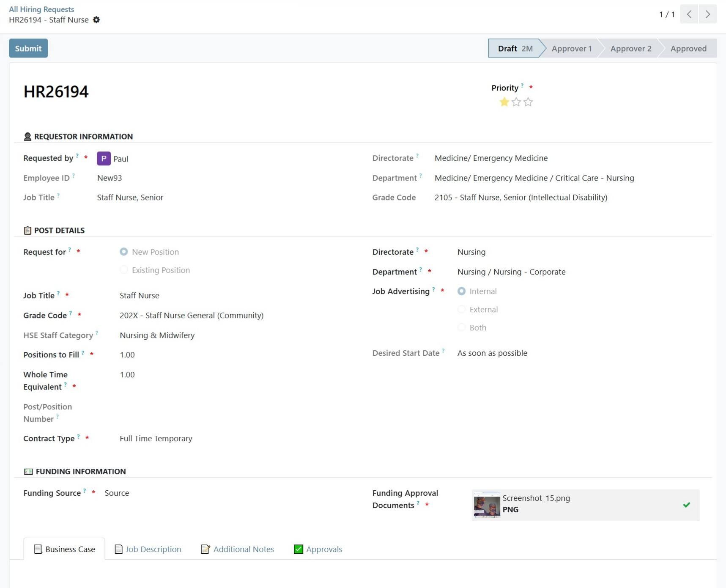Viewport: 726px width, 588px height.
Task: Open the Screenshot_15.png thumbnail preview
Action: [x=487, y=505]
